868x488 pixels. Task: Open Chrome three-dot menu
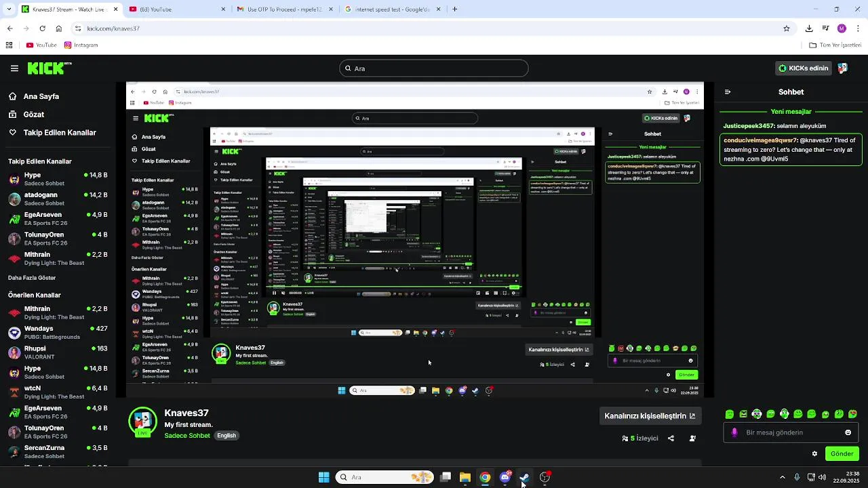coord(858,28)
